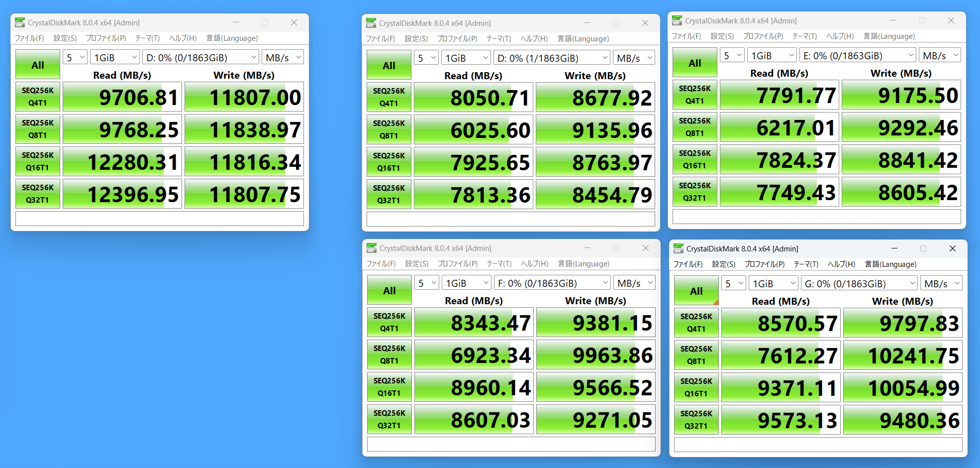This screenshot has width=980, height=468.
Task: Click the 9573.13 read result
Action: 781,420
